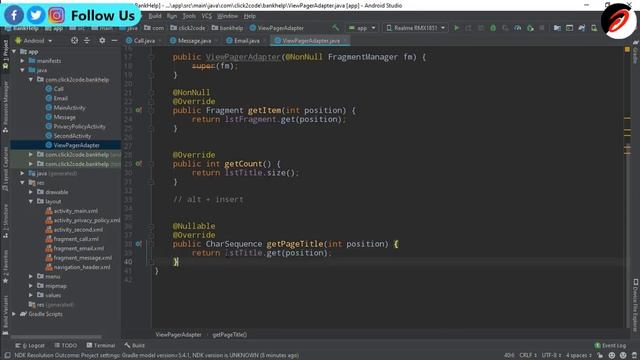Expand the Gradle Scripts node

click(x=14, y=314)
